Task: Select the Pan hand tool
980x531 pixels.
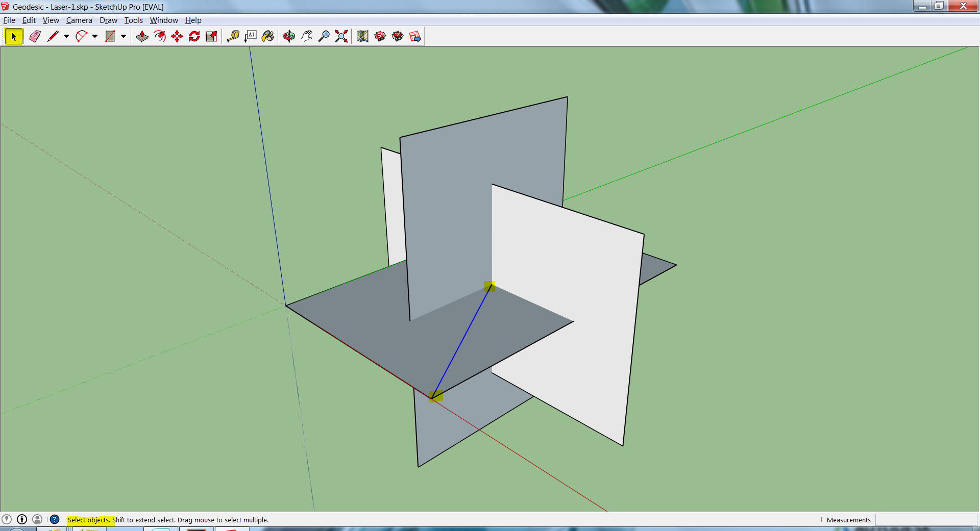Action: coord(307,36)
